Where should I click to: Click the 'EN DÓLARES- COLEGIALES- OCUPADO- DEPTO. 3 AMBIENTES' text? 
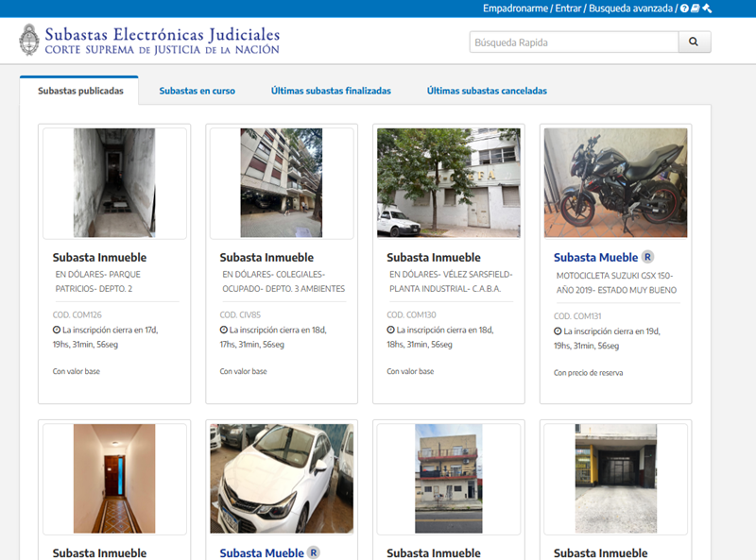coord(283,281)
